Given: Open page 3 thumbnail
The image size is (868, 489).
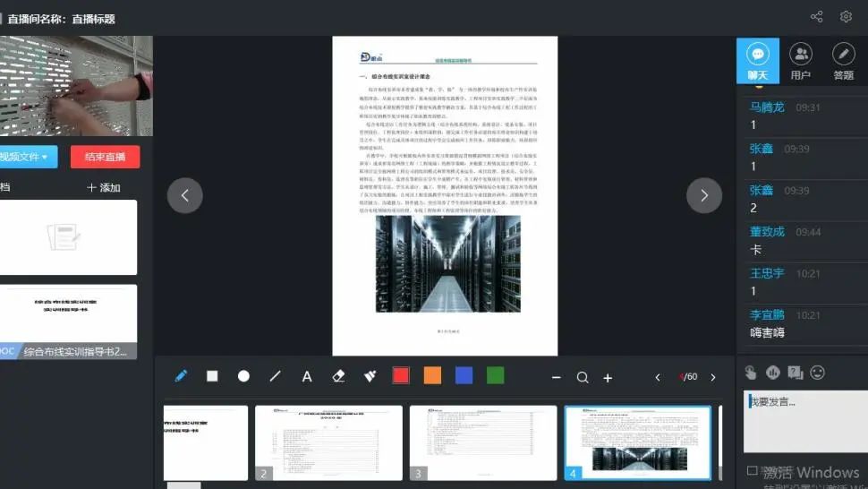Looking at the screenshot, I should pos(483,443).
